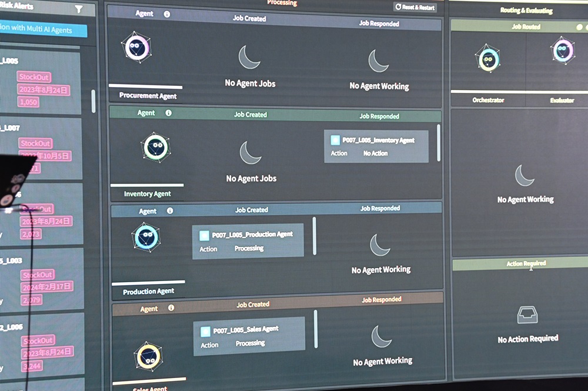
Task: Open info icon for Sales Agent row
Action: 171,308
